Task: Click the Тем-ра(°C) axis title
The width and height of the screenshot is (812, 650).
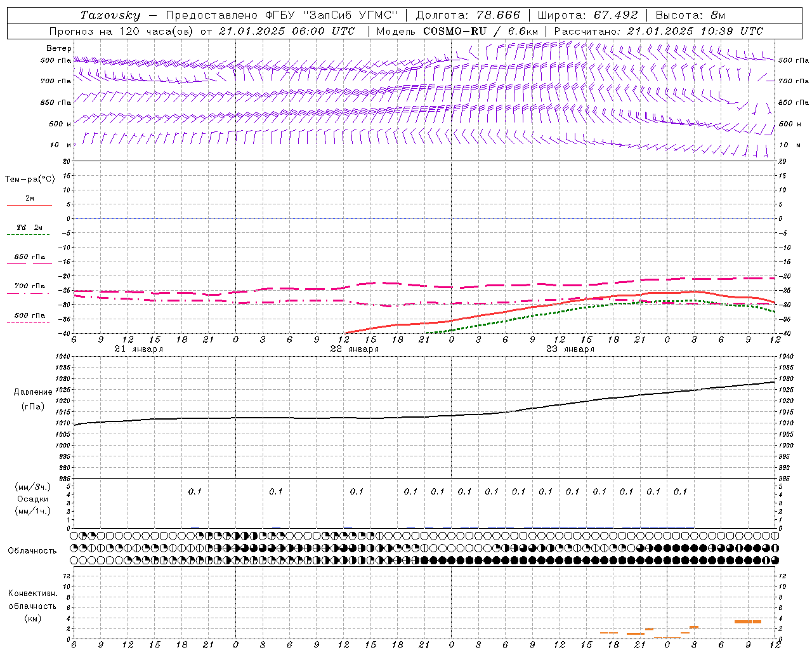Action: (x=30, y=180)
